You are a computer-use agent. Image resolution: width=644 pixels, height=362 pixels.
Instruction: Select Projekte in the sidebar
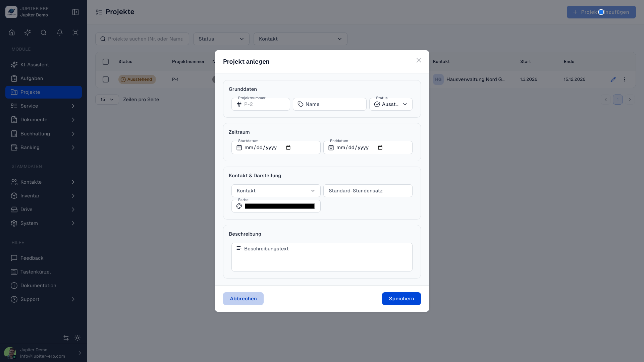44,92
